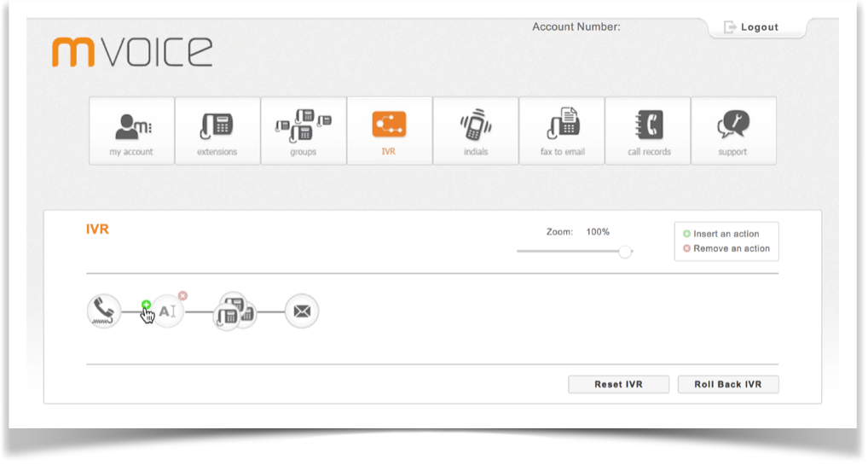
Task: Switch to the IVR tab
Action: [389, 131]
